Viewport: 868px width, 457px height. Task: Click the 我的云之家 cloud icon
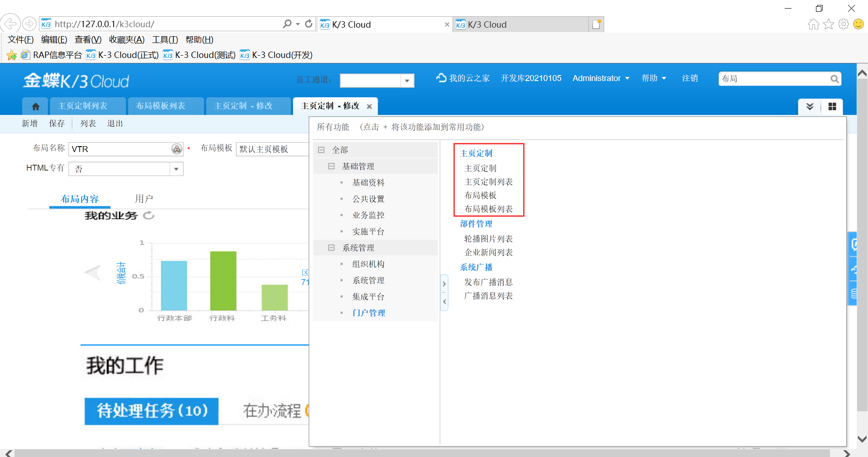point(441,78)
